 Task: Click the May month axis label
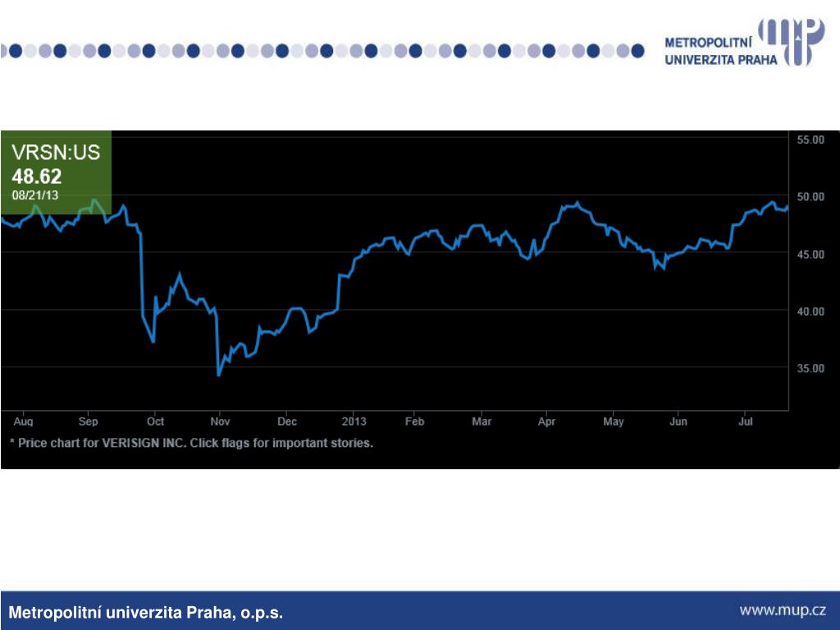tap(614, 422)
